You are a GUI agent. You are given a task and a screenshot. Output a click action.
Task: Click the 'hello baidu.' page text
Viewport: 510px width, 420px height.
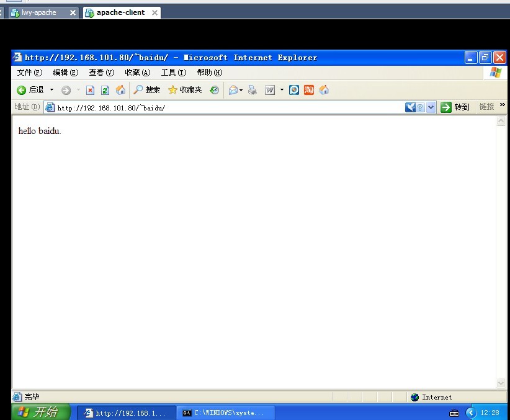(x=40, y=131)
